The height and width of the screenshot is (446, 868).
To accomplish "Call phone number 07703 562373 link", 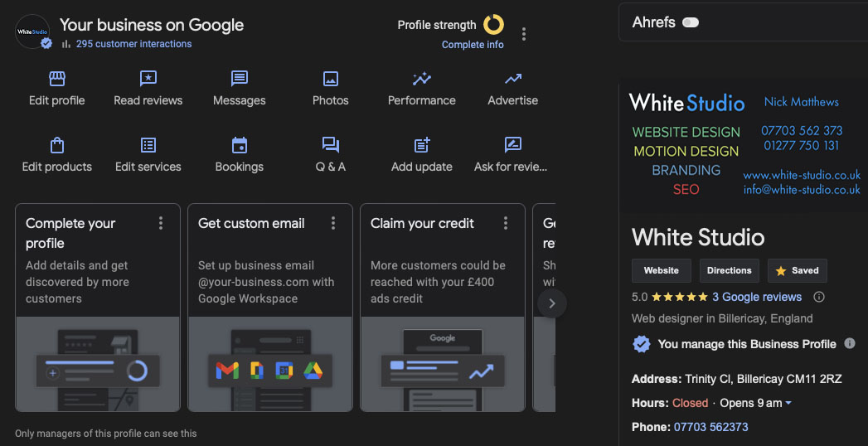I will click(x=710, y=427).
